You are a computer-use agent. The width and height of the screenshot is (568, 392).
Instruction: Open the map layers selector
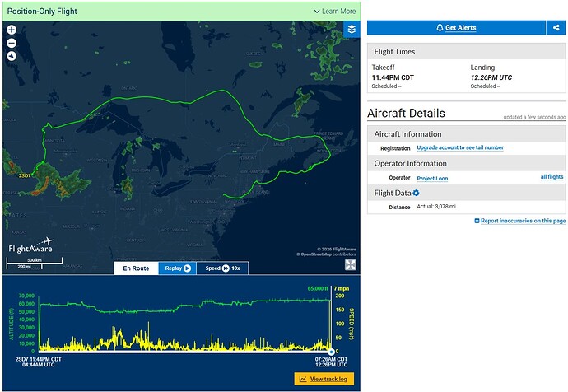coord(352,29)
